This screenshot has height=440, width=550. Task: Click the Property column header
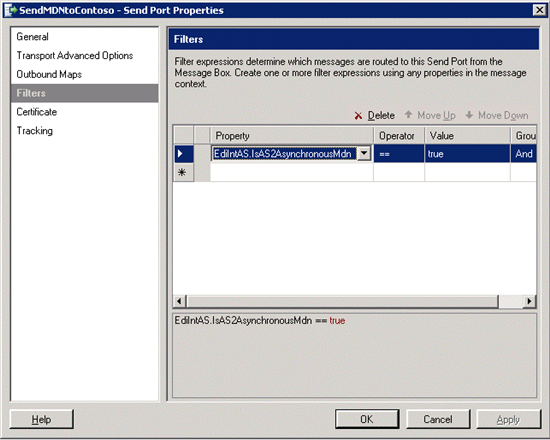tap(291, 136)
